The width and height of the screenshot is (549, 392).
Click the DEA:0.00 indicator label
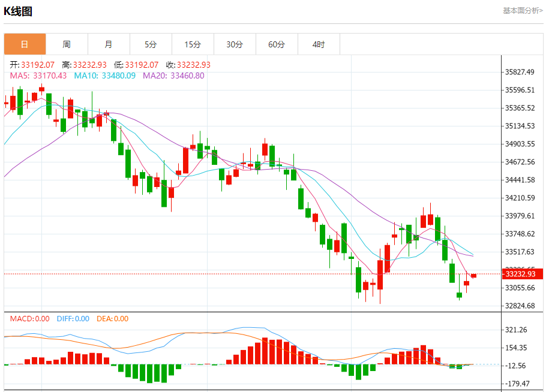(112, 318)
